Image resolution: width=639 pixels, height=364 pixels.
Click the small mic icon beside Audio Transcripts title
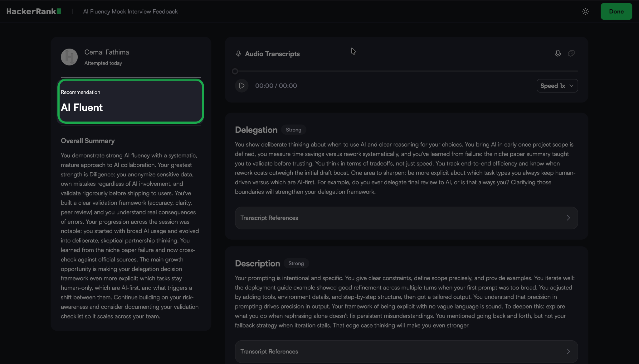coord(238,54)
